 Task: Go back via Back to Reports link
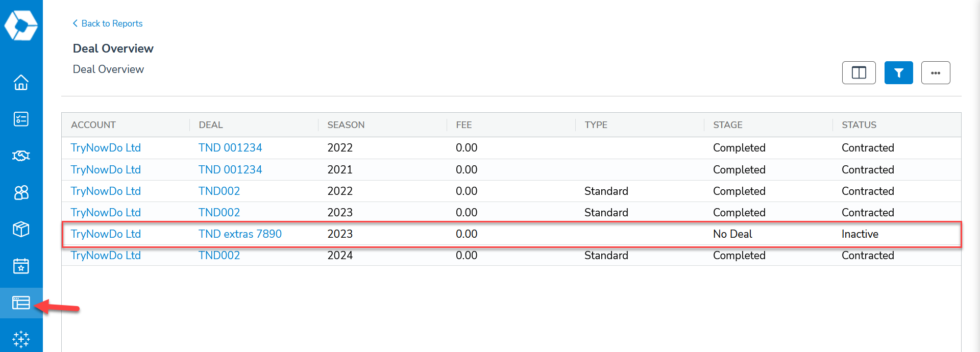click(107, 23)
